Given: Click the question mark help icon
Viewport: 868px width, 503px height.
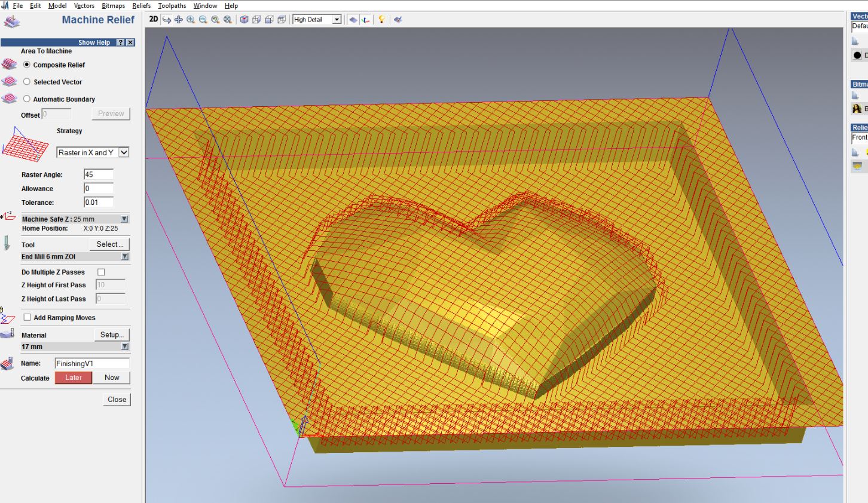Looking at the screenshot, I should (x=121, y=42).
